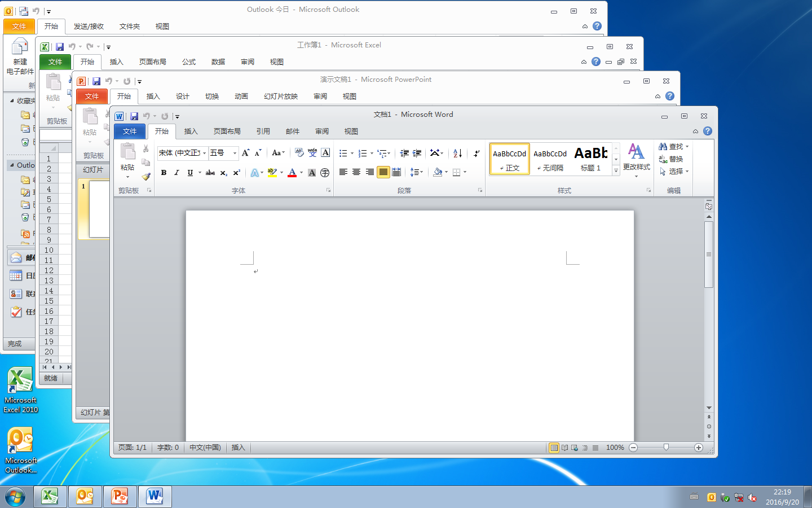
Task: Click the zoom slider handle in Word
Action: 666,448
